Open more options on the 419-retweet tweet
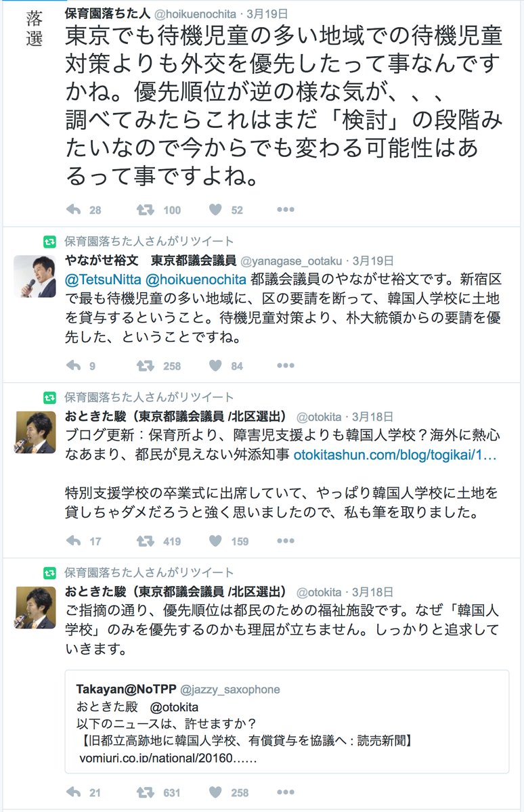 [285, 541]
